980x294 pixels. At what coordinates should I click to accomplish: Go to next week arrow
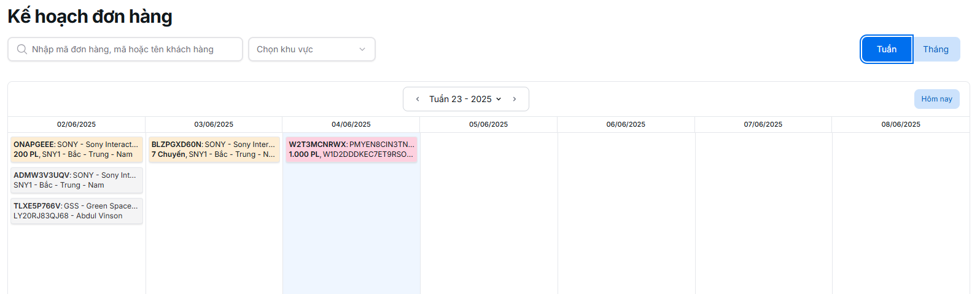(x=515, y=99)
